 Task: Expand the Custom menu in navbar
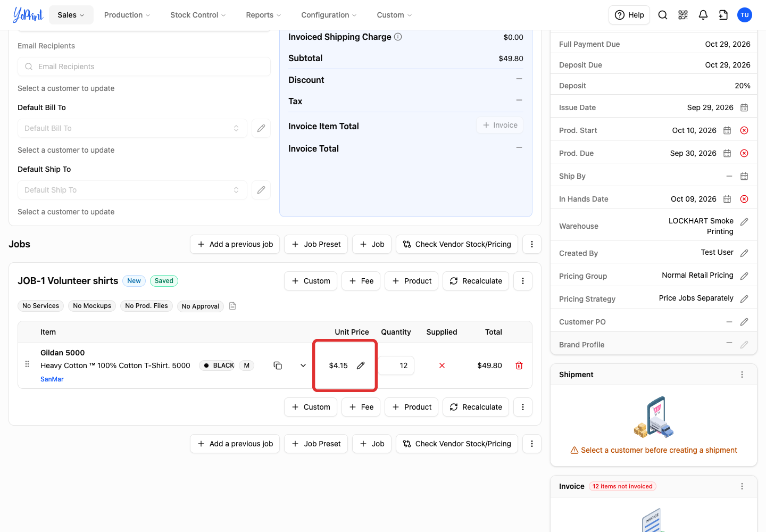coord(394,15)
